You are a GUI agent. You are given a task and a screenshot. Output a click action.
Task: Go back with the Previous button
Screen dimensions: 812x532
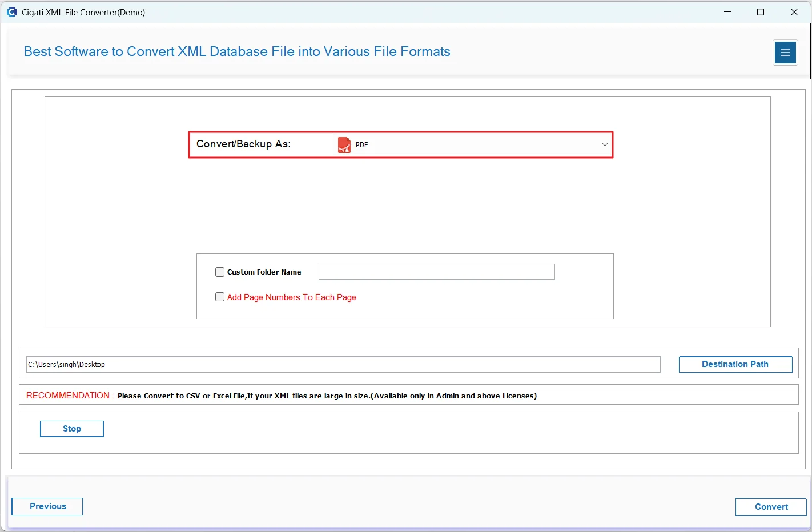[x=47, y=506]
